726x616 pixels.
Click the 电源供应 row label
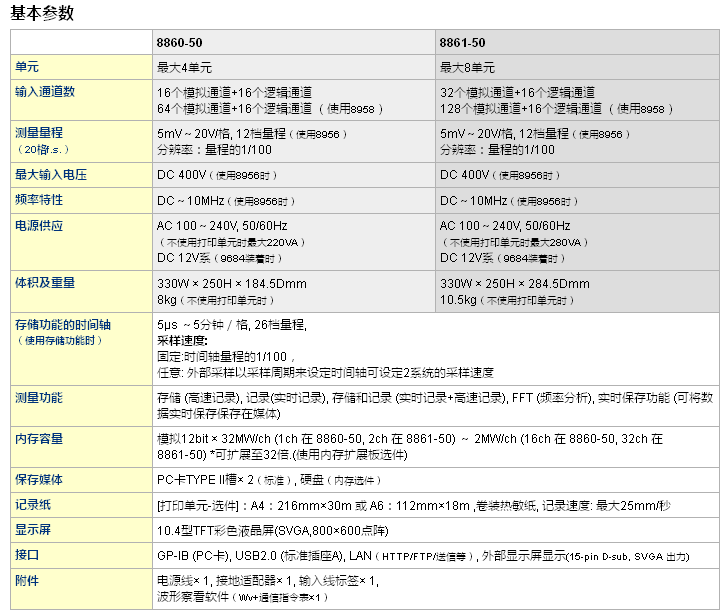pos(39,226)
